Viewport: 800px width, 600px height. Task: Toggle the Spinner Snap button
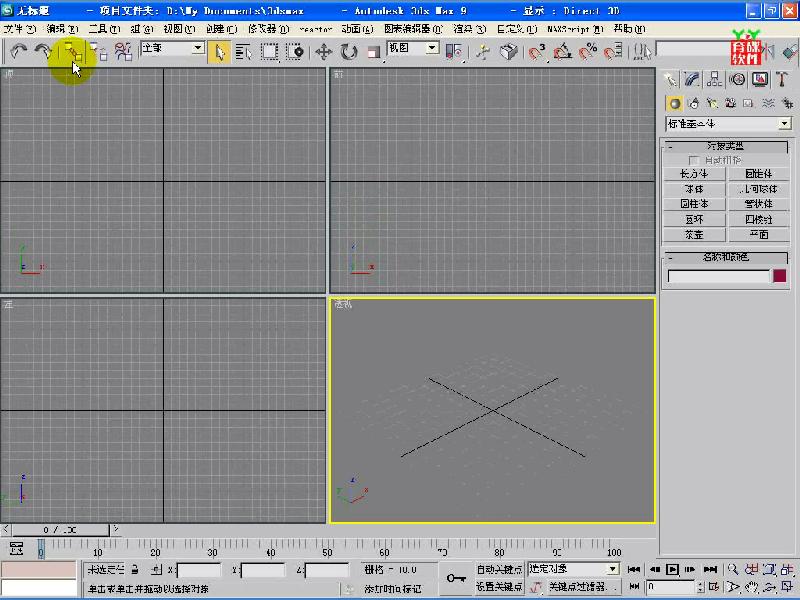pyautogui.click(x=613, y=52)
